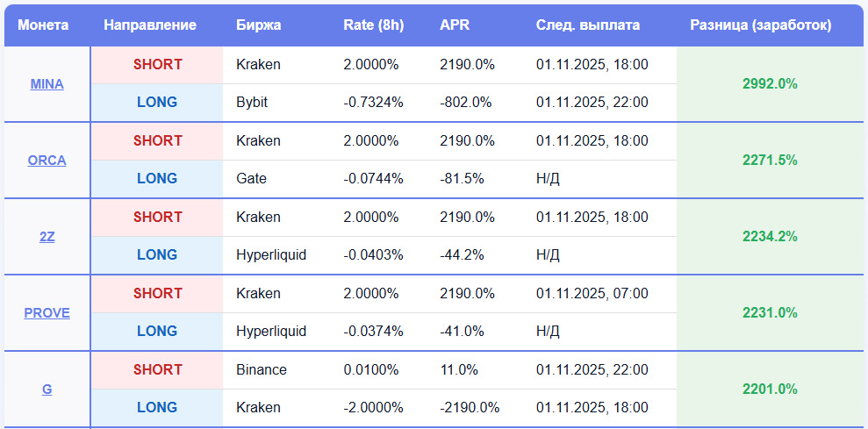Click the 2992.0% difference value
This screenshot has height=429, width=868.
(770, 84)
